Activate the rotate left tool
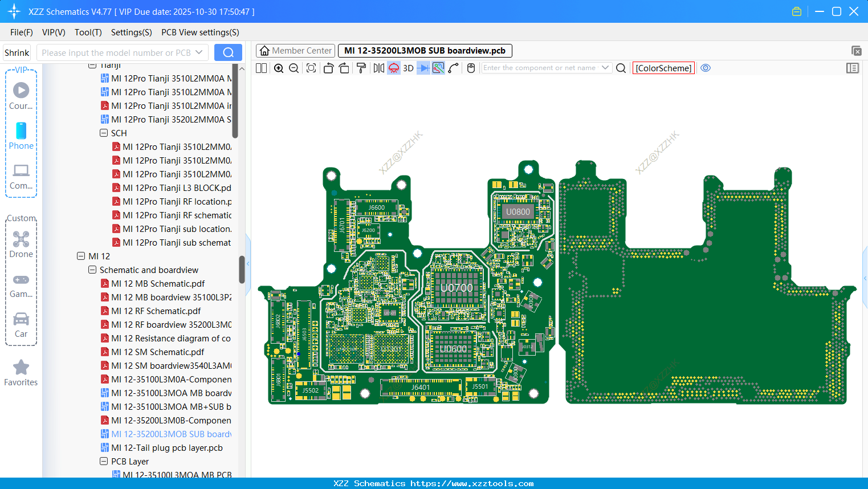 tap(328, 68)
